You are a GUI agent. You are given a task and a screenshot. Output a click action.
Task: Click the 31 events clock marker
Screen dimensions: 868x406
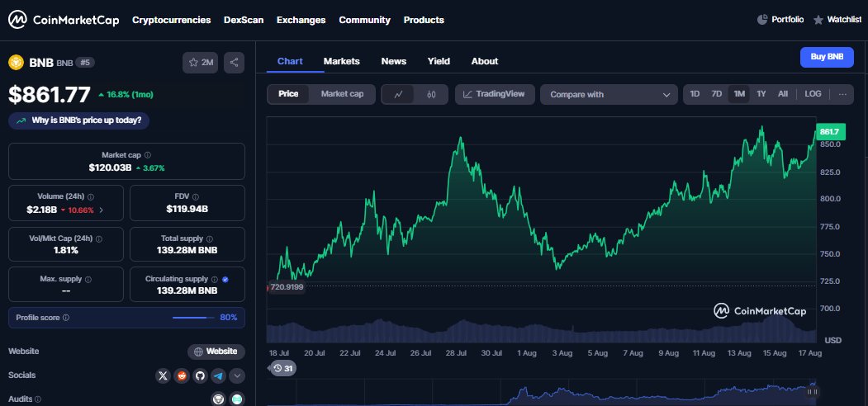pos(283,368)
